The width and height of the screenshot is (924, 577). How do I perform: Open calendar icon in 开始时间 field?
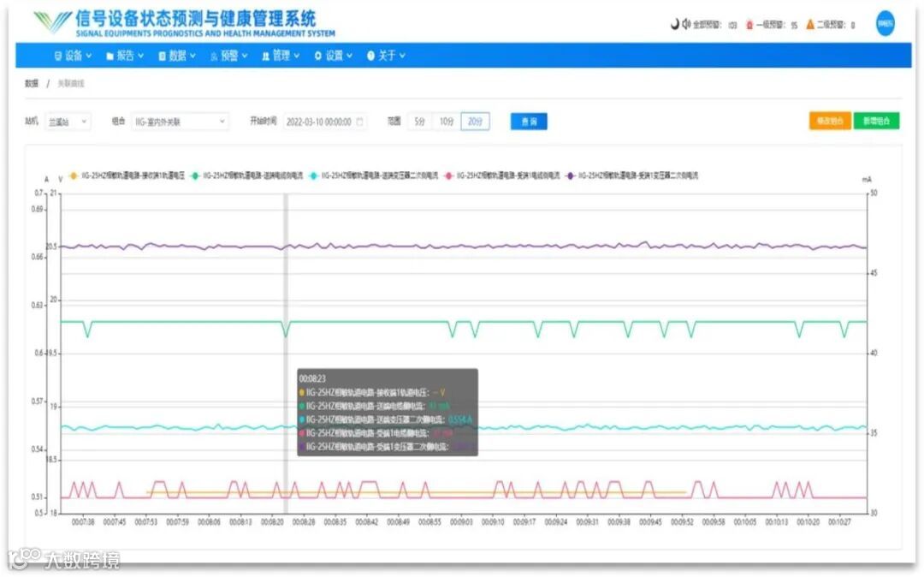(x=359, y=122)
